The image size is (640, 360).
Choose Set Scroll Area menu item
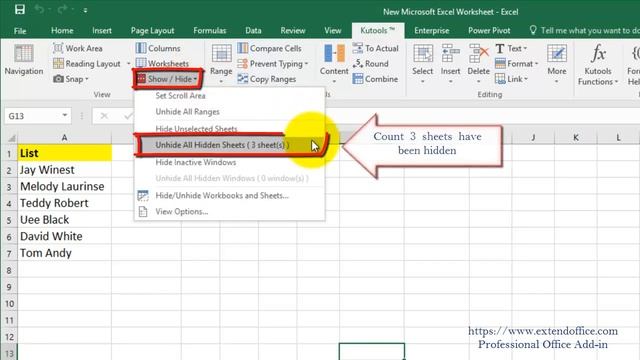(x=230, y=96)
